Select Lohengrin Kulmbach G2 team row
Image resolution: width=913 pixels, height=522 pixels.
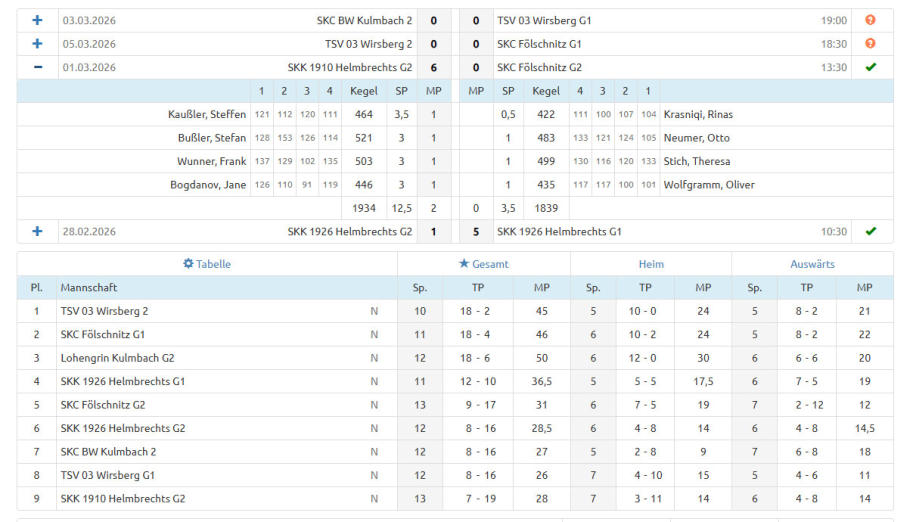click(117, 358)
